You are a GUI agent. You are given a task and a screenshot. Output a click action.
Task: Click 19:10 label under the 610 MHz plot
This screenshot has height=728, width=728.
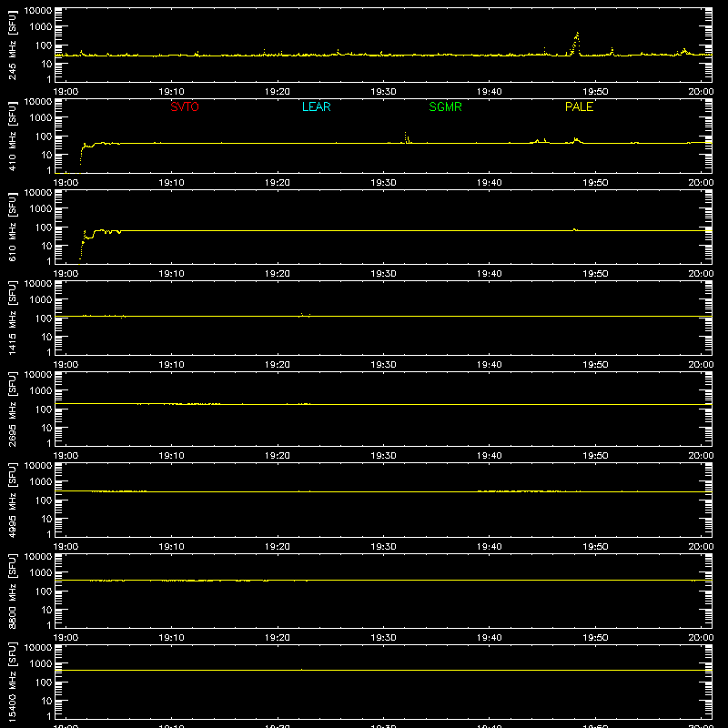(171, 274)
